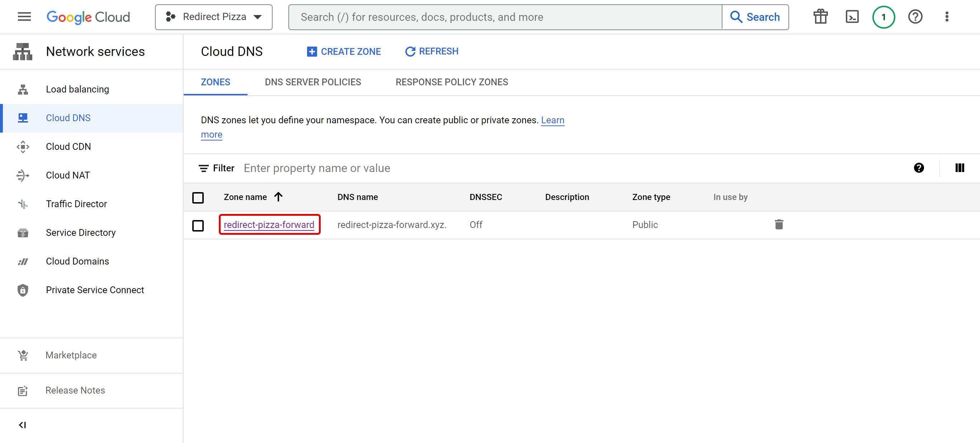The height and width of the screenshot is (443, 980).
Task: Collapse the left navigation sidebar
Action: pyautogui.click(x=23, y=425)
